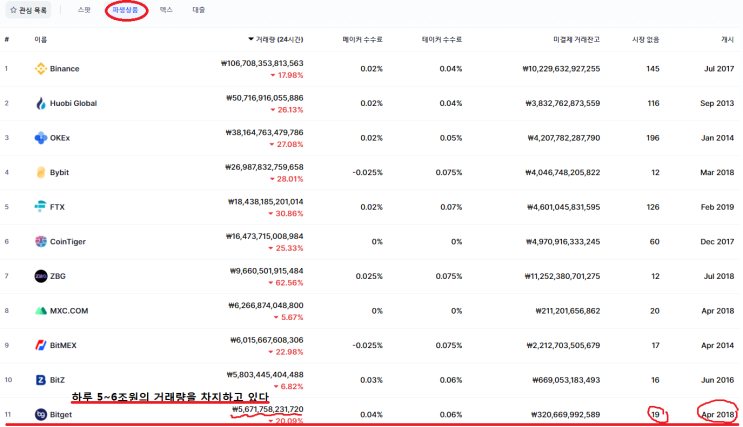Viewport: 743px width, 427px height.
Task: Click Huobi Global volume ₩50,716,916,055,886
Action: coord(264,98)
